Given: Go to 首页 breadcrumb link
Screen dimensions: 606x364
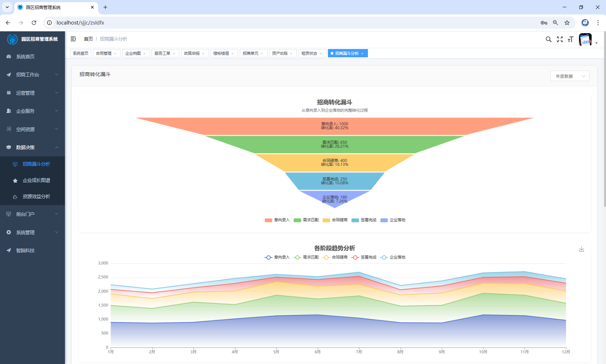Looking at the screenshot, I should point(88,39).
